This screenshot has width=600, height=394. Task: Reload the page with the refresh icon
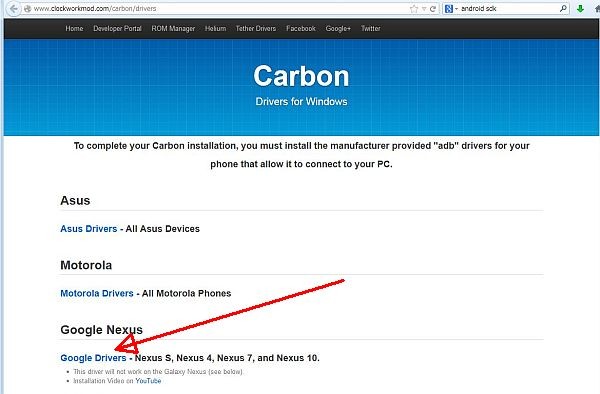433,8
